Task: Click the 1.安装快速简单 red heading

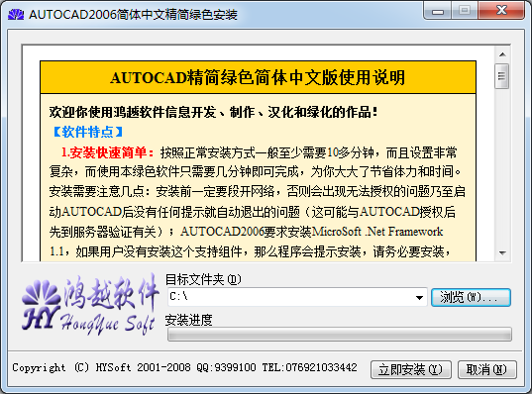Action: coord(107,152)
